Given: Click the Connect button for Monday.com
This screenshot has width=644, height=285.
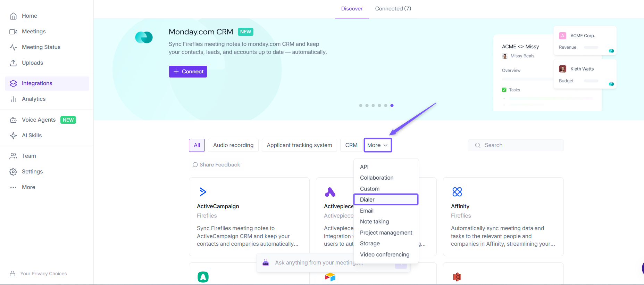Looking at the screenshot, I should coord(188,72).
